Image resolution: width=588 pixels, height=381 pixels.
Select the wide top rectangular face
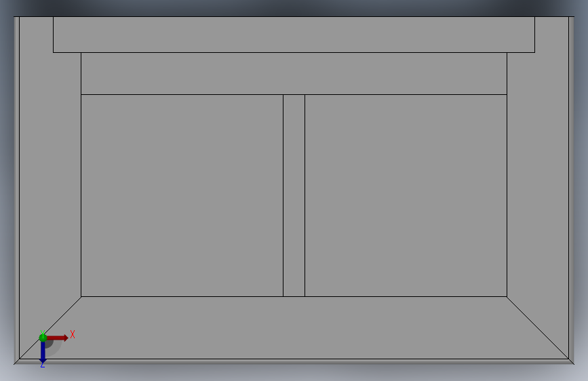(x=294, y=35)
